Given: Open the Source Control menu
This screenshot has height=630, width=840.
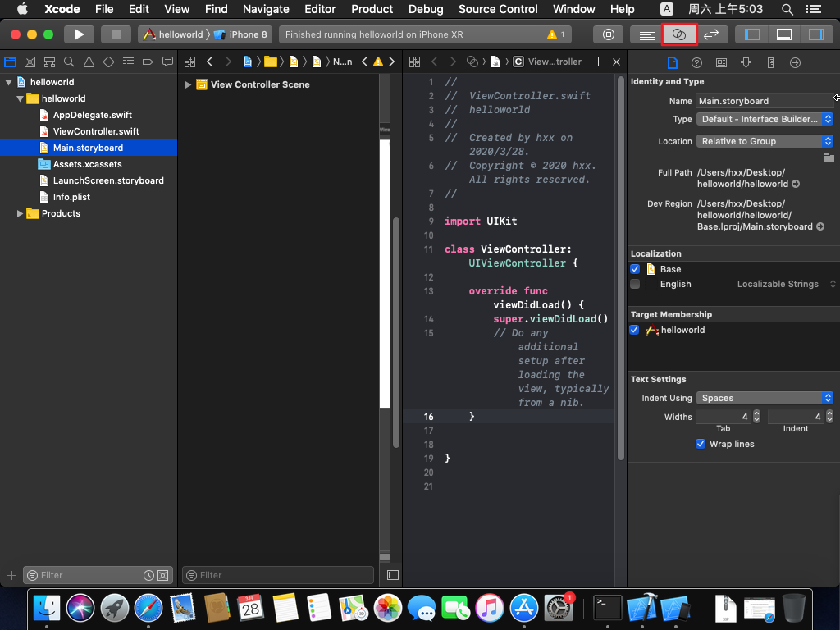Looking at the screenshot, I should [498, 9].
